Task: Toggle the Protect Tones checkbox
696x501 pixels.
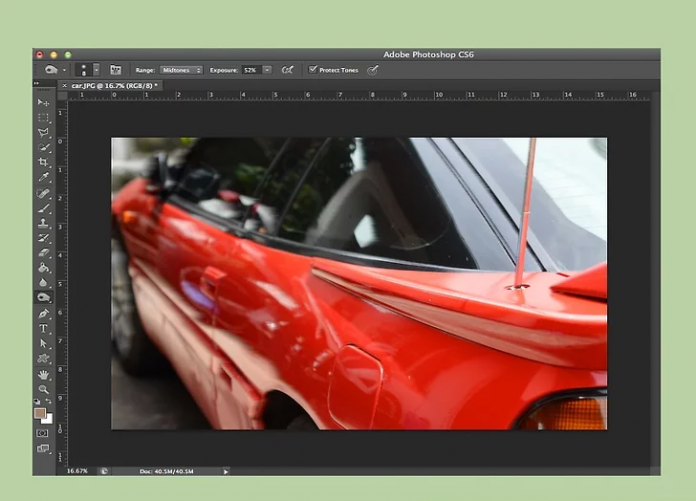Action: (313, 70)
